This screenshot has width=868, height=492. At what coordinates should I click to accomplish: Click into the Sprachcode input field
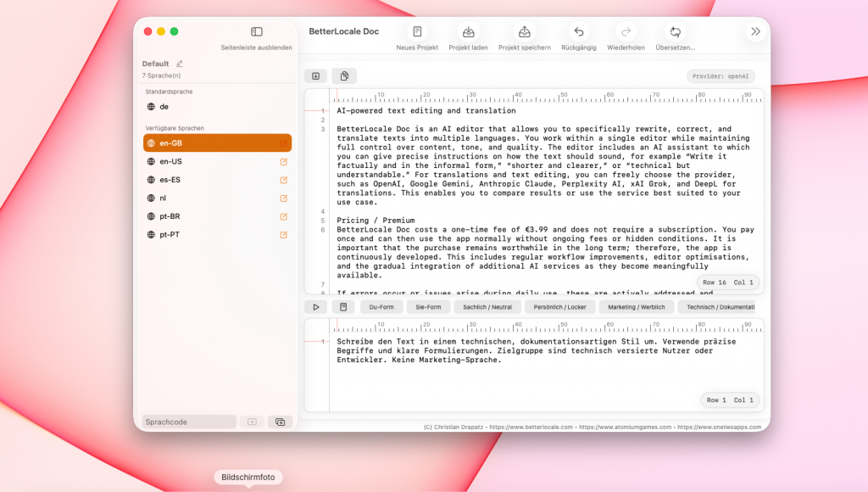tap(188, 422)
